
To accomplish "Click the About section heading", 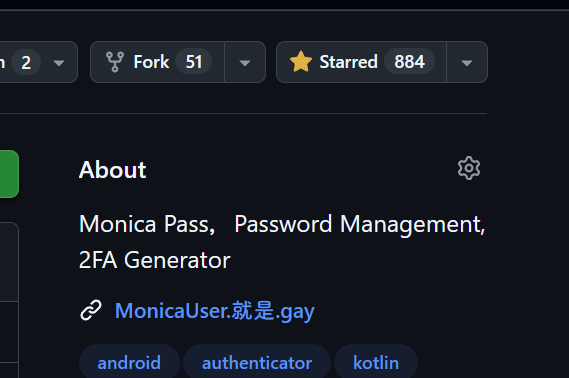I will [x=112, y=169].
